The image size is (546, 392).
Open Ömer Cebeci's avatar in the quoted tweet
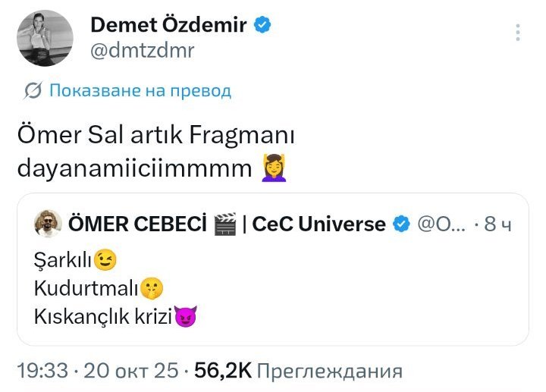click(x=48, y=224)
